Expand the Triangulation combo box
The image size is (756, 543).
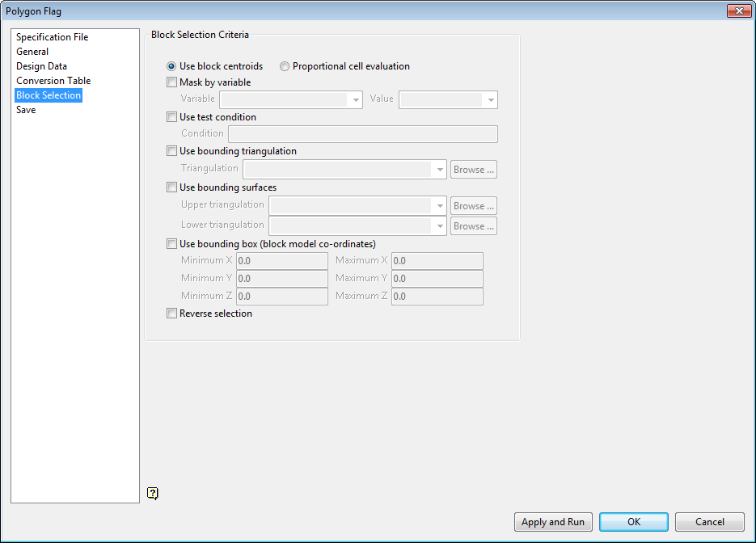(x=440, y=168)
